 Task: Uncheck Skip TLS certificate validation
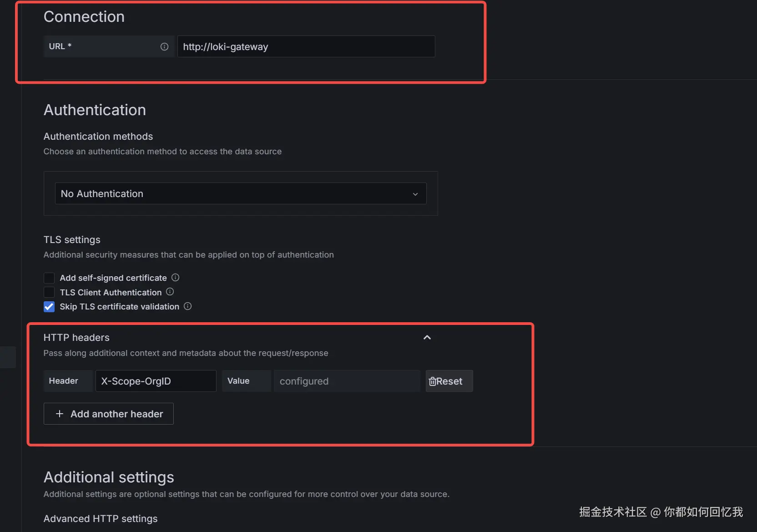[49, 307]
